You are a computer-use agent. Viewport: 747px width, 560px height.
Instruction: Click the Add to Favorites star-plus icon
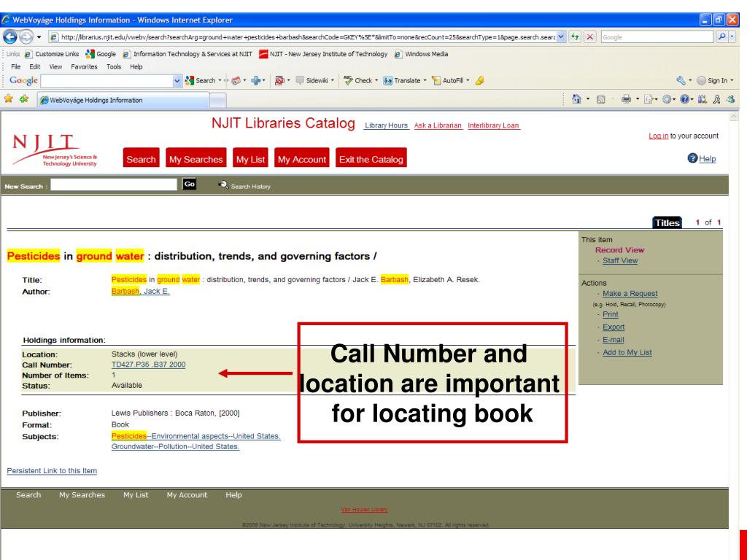24,99
